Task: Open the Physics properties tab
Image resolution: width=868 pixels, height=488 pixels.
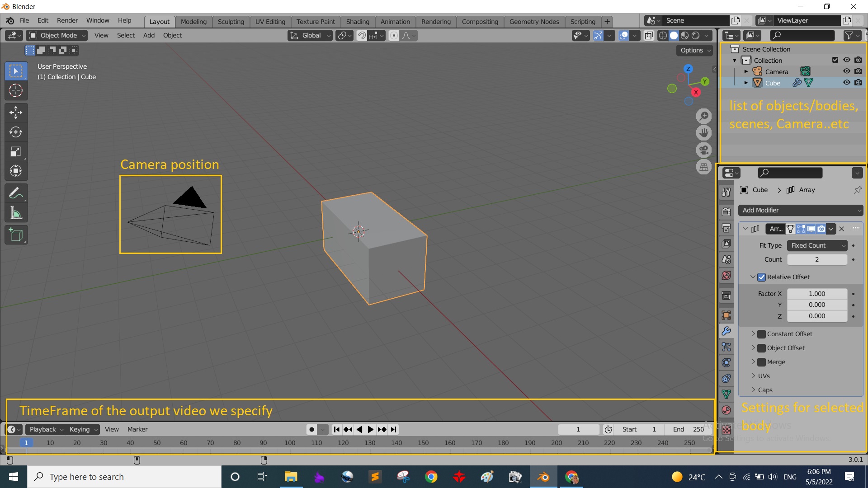Action: (x=726, y=362)
